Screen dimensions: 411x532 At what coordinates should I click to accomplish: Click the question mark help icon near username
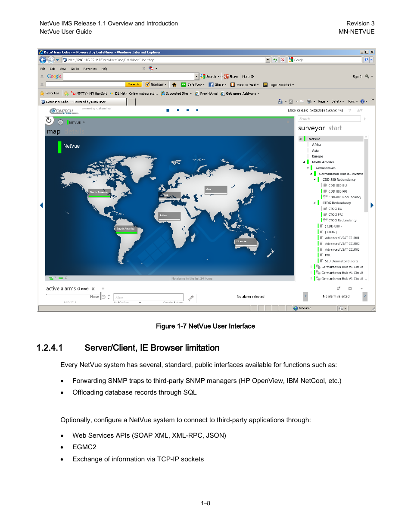tap(349, 111)
